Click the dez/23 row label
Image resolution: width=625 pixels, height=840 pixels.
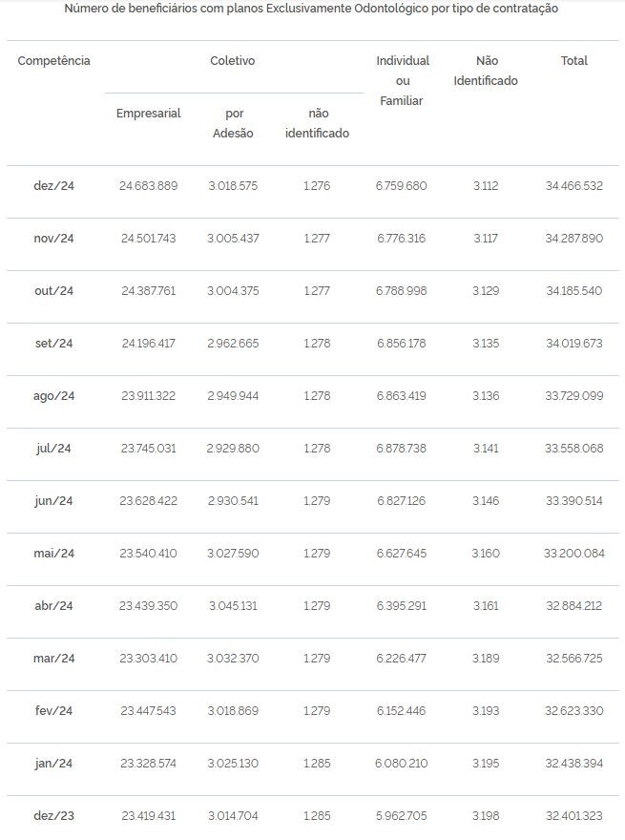tap(53, 816)
